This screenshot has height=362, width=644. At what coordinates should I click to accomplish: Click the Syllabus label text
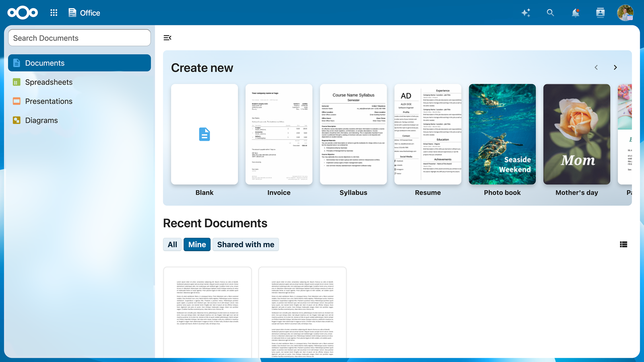pos(353,193)
